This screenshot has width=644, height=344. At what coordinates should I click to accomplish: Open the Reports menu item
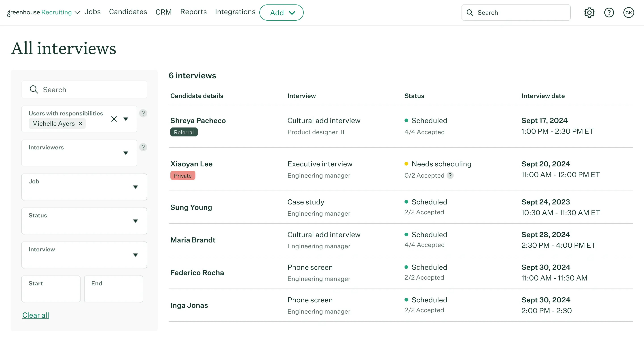coord(193,12)
